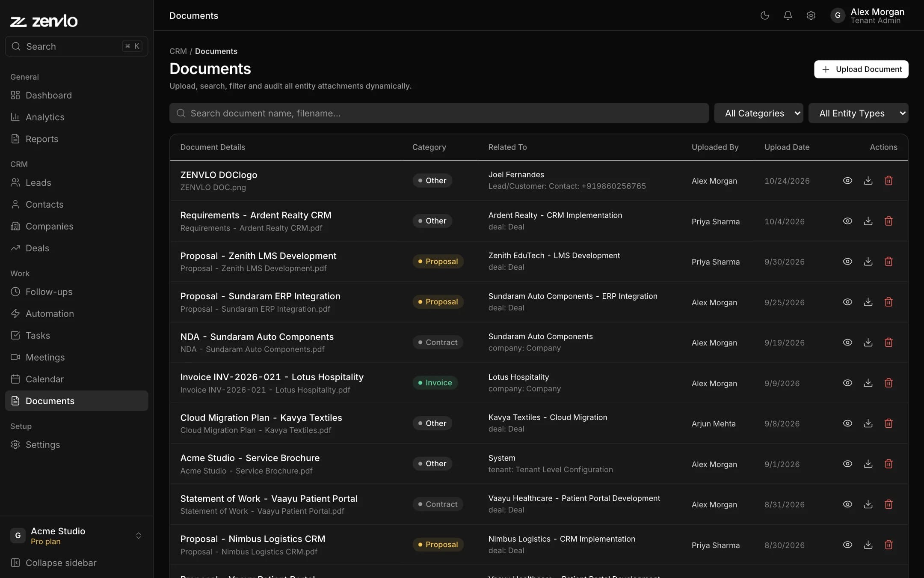The image size is (924, 578).
Task: Open Leads in the CRM section
Action: [x=77, y=182]
